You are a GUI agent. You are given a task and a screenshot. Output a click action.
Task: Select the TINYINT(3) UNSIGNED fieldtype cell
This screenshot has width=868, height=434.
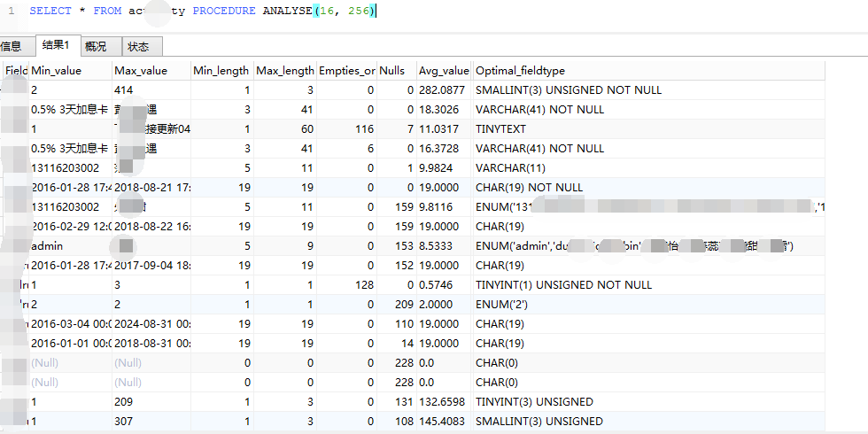click(648, 401)
